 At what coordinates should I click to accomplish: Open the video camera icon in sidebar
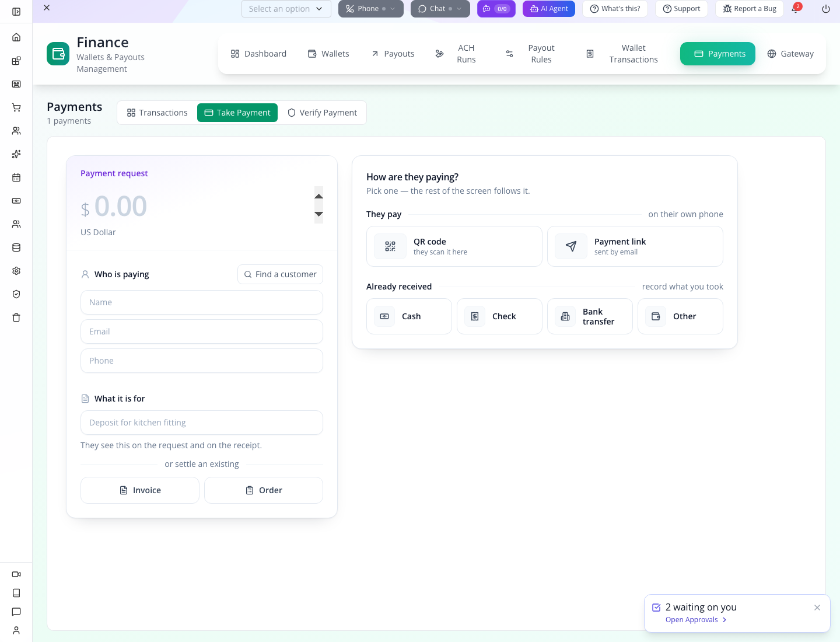pos(16,574)
